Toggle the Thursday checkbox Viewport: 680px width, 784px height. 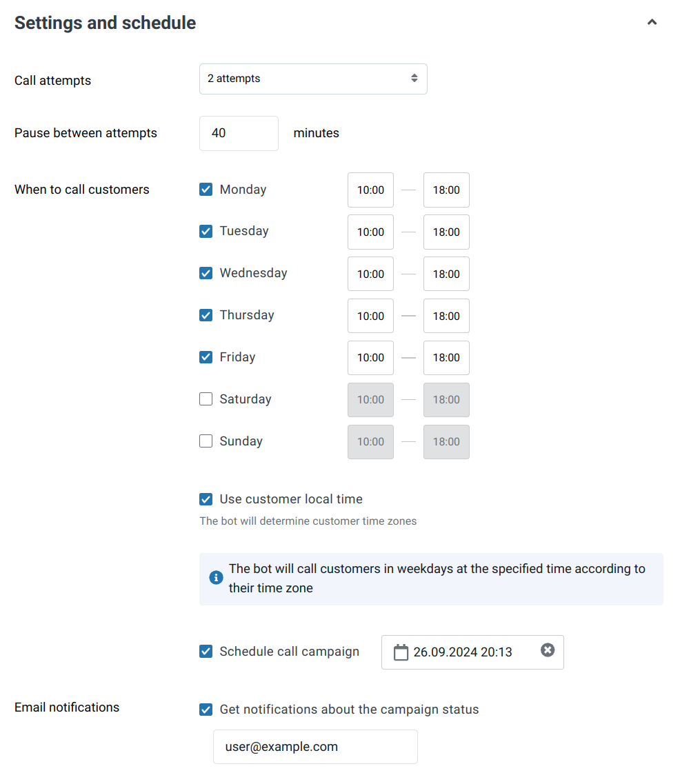(x=206, y=315)
